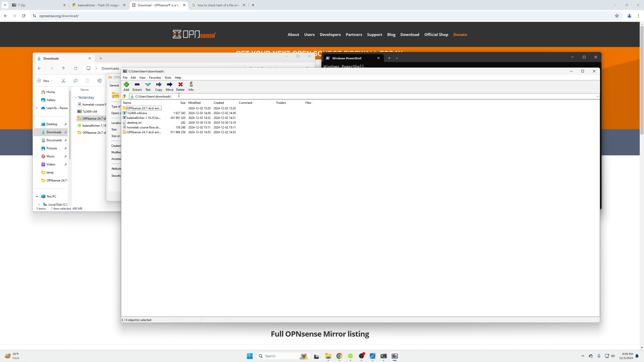This screenshot has width=644, height=362.
Task: Open the Tools menu in 7-Zip
Action: point(168,78)
